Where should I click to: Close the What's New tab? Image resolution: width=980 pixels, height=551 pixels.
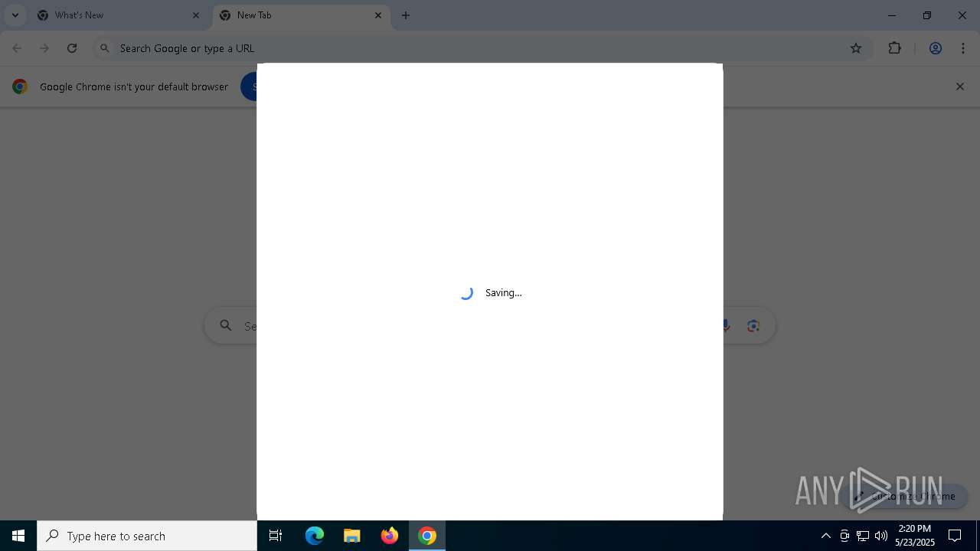tap(196, 15)
